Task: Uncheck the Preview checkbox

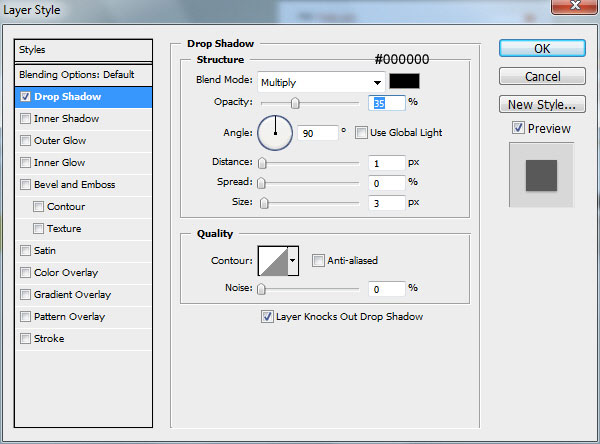Action: (x=518, y=128)
